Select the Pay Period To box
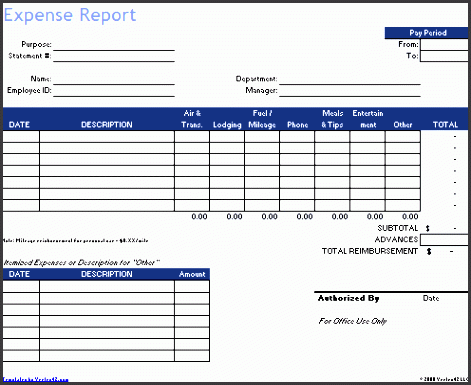Screen dimensions: 471x385 444,56
